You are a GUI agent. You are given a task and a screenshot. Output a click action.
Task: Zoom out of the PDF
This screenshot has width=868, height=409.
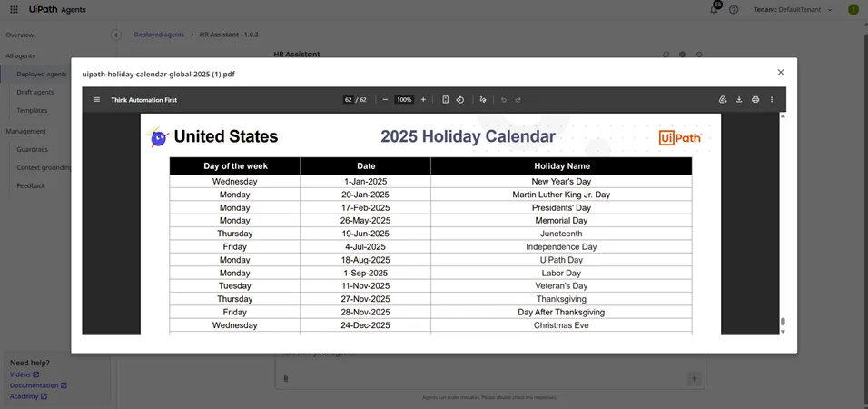click(x=386, y=100)
